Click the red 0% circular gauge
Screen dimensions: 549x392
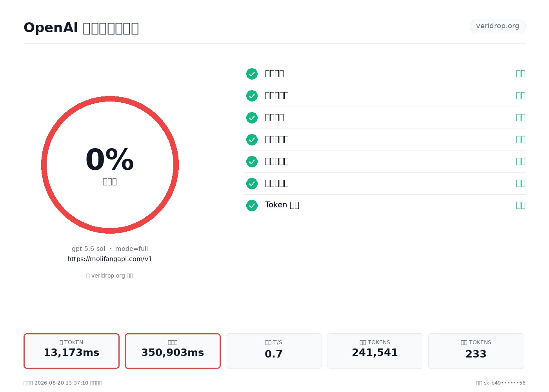click(110, 165)
